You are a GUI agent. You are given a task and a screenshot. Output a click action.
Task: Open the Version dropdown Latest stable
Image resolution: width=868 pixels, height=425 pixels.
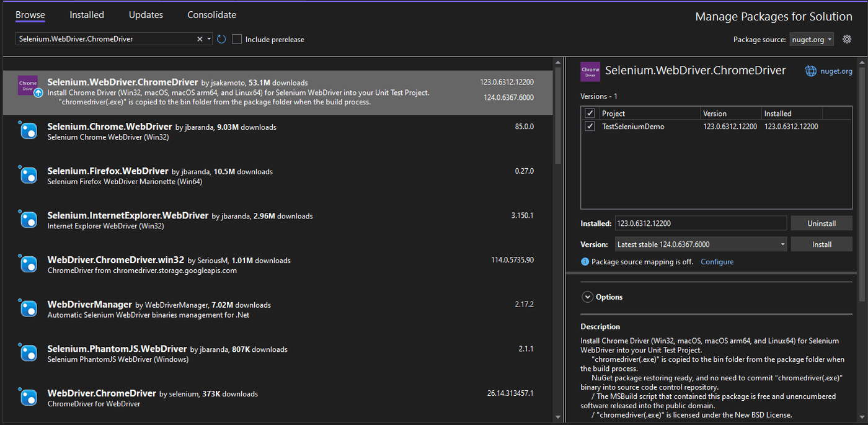point(701,244)
